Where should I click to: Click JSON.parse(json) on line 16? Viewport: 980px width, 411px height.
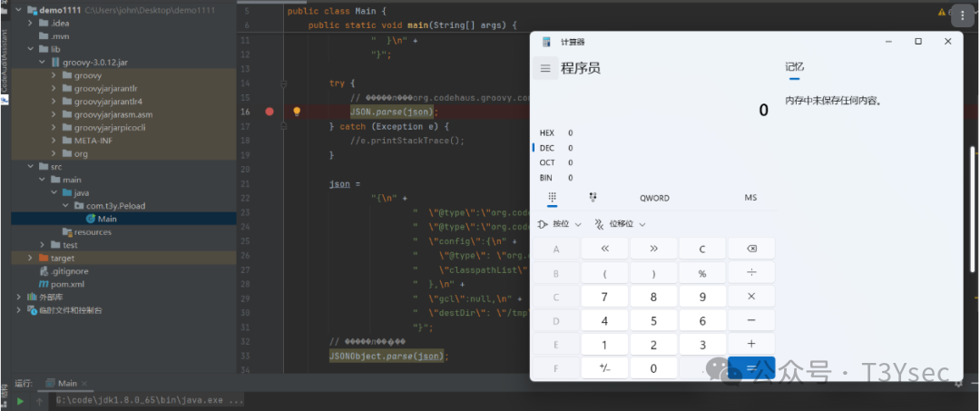[394, 112]
